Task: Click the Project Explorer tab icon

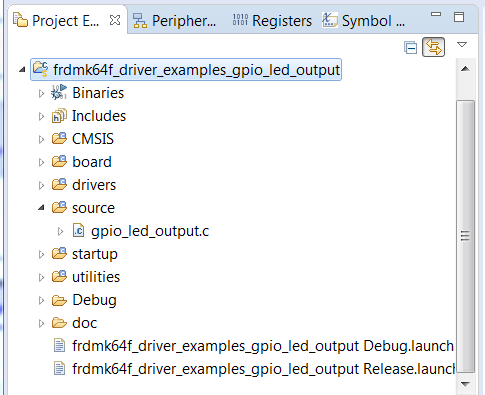Action: click(x=20, y=19)
